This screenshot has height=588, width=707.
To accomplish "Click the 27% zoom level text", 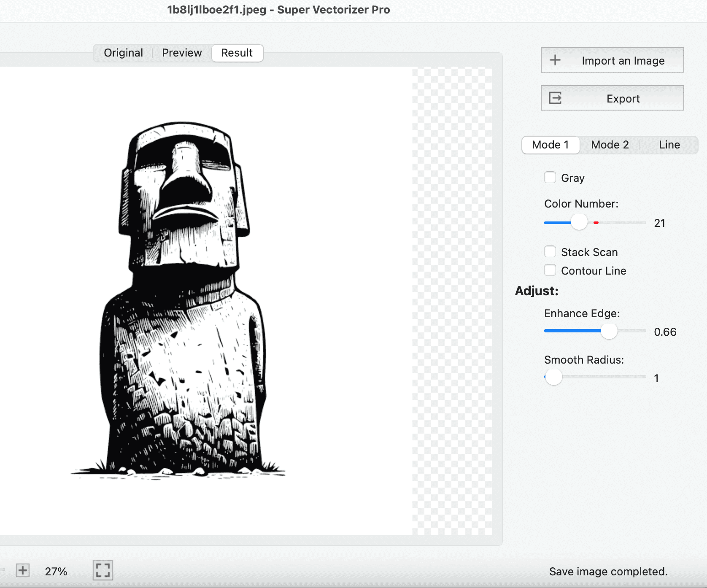I will click(56, 572).
